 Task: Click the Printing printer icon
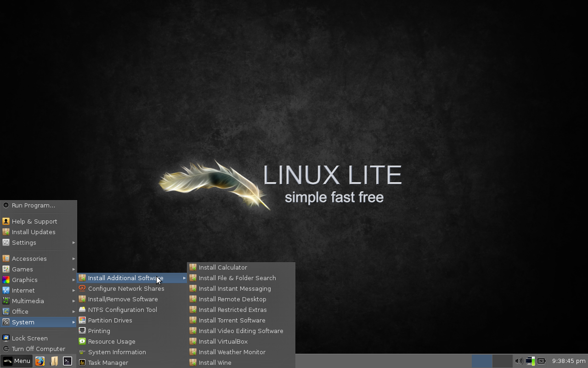[82, 331]
